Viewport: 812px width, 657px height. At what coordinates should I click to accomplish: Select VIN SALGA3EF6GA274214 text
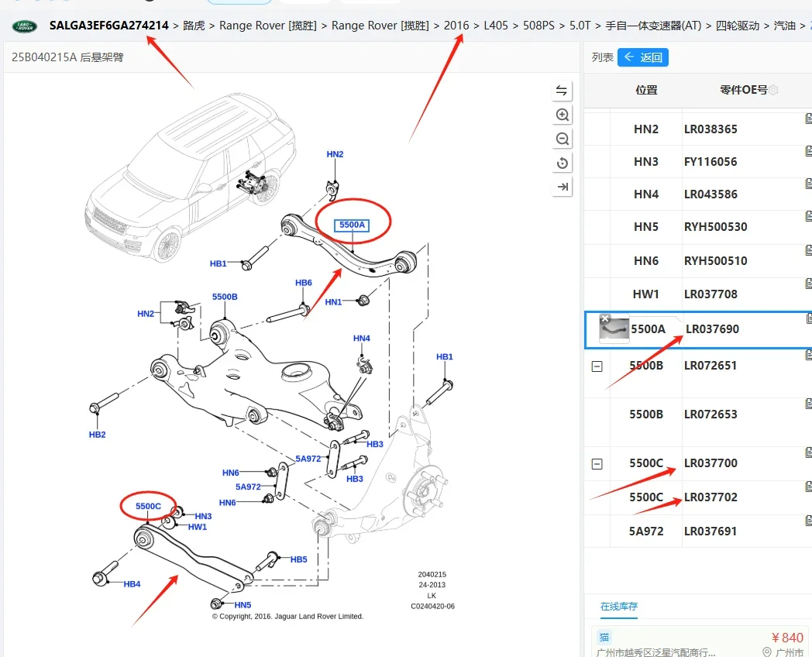(x=108, y=26)
